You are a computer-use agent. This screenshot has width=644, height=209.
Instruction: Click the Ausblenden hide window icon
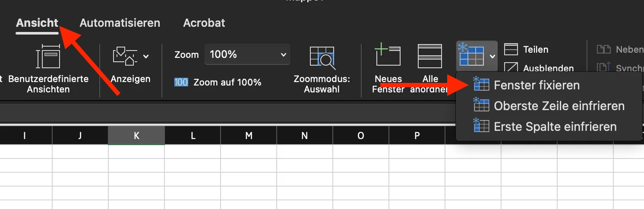tap(511, 68)
